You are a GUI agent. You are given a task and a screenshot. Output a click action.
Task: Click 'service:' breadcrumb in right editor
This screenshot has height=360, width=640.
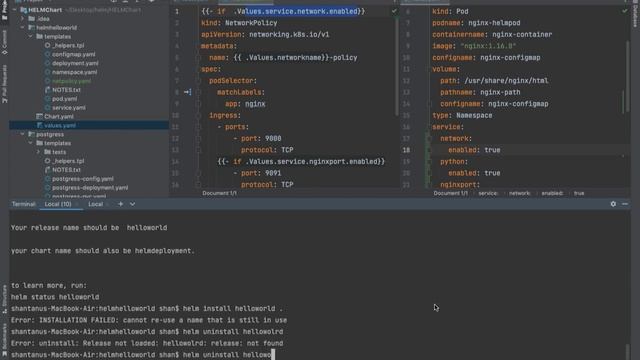(x=488, y=193)
